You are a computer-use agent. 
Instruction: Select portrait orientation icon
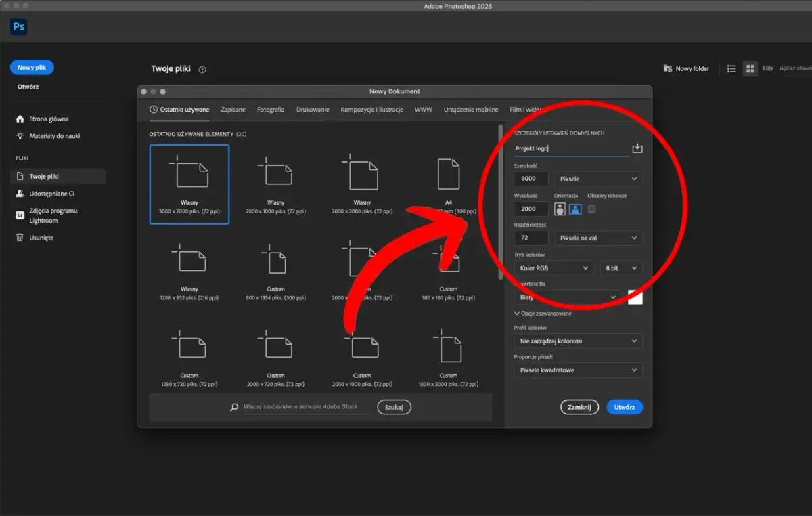(560, 209)
